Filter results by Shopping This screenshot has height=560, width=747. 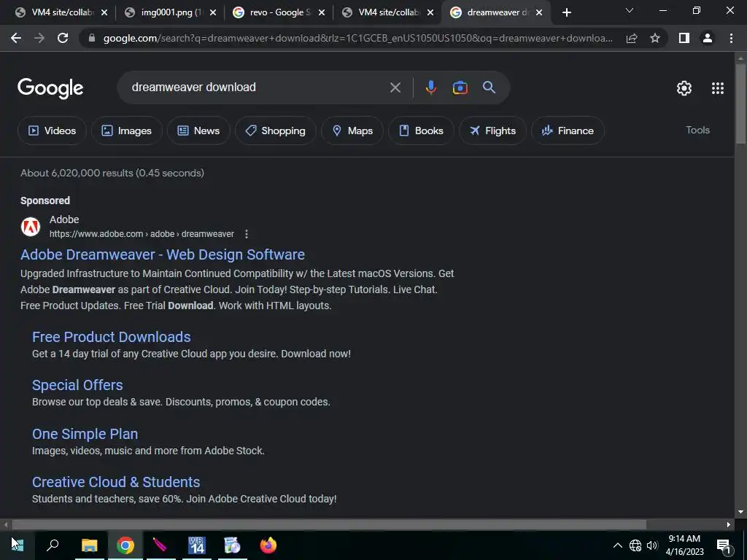(x=275, y=131)
